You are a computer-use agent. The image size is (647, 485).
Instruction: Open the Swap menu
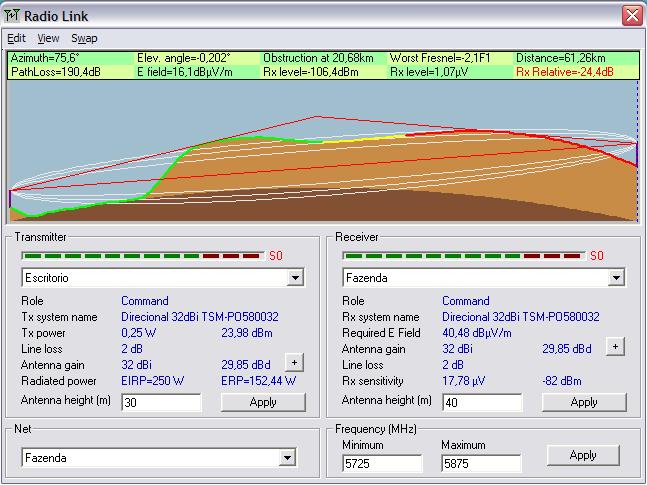tap(84, 38)
